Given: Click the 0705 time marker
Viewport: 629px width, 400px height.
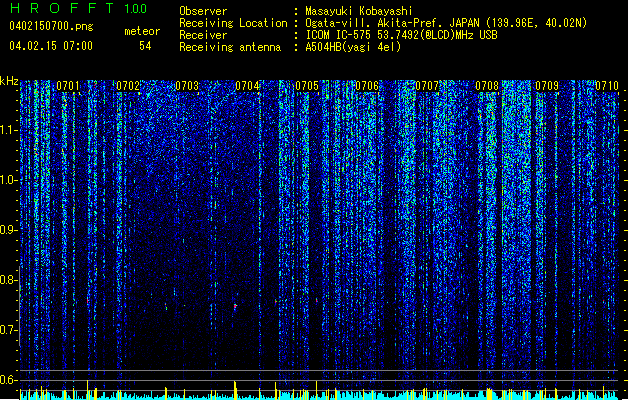Looking at the screenshot, I should (x=307, y=86).
